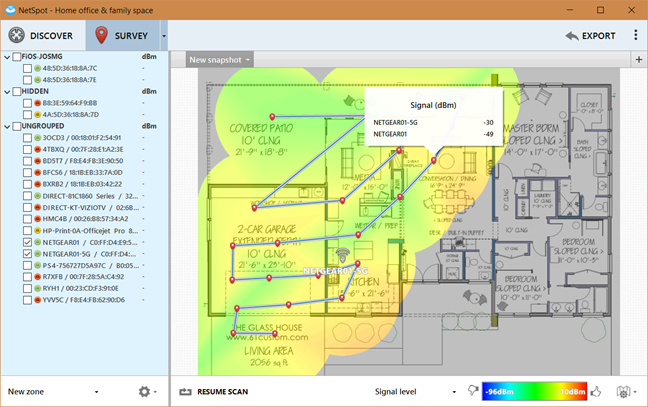
Task: Select the BFCS6 network row
Action: (84, 172)
